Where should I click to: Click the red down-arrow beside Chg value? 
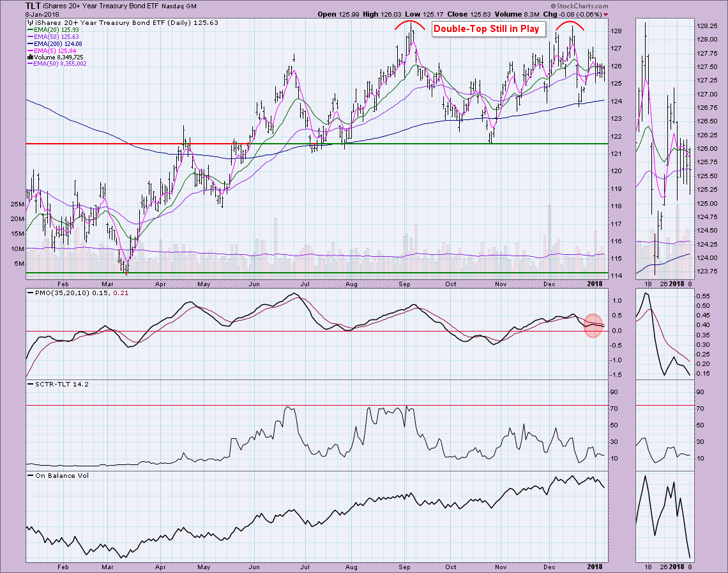coord(605,13)
